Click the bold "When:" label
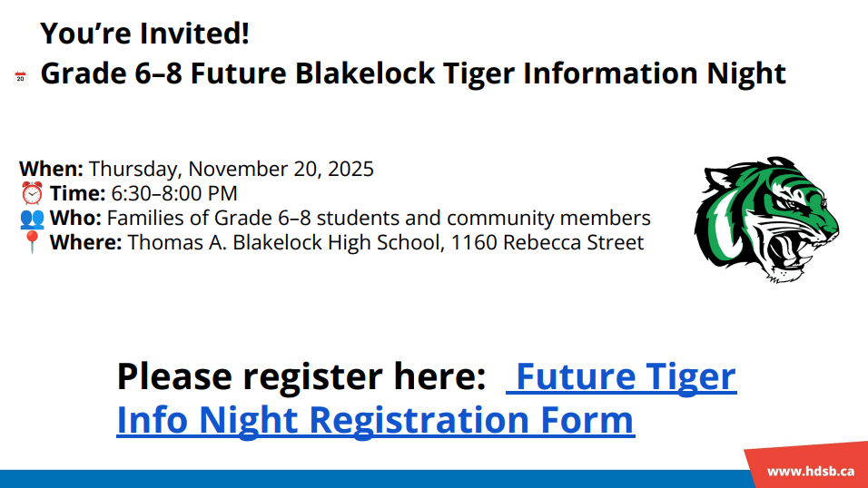 pyautogui.click(x=51, y=169)
